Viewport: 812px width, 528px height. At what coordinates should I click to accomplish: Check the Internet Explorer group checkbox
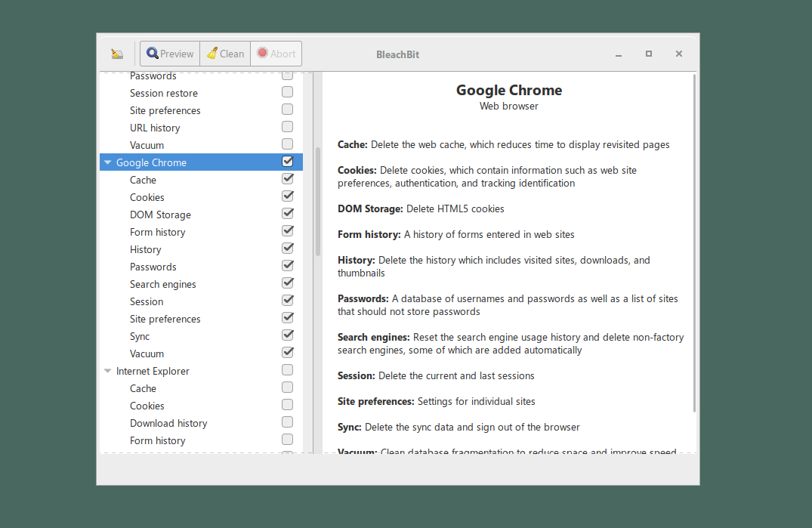(x=288, y=370)
